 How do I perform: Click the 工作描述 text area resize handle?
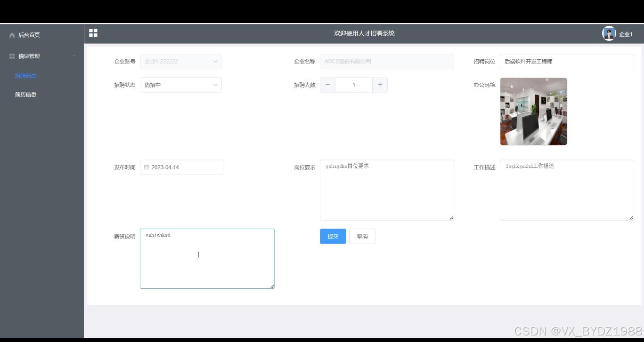tap(631, 217)
